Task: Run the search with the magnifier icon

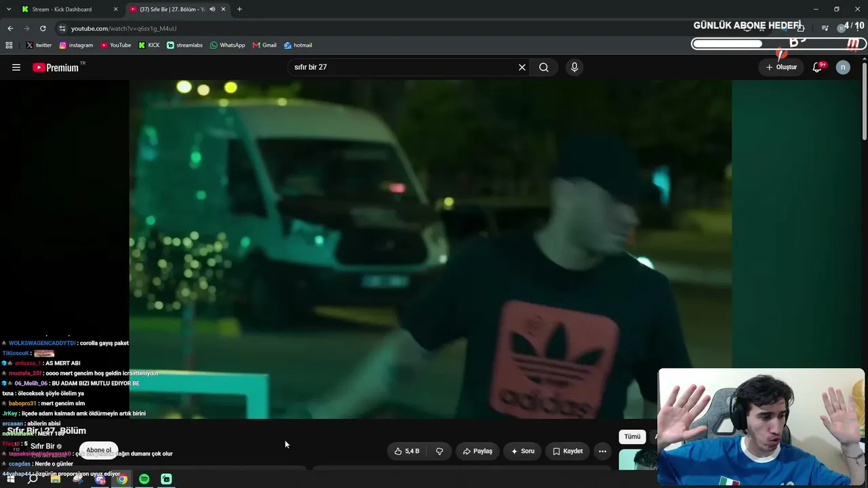Action: coord(544,67)
